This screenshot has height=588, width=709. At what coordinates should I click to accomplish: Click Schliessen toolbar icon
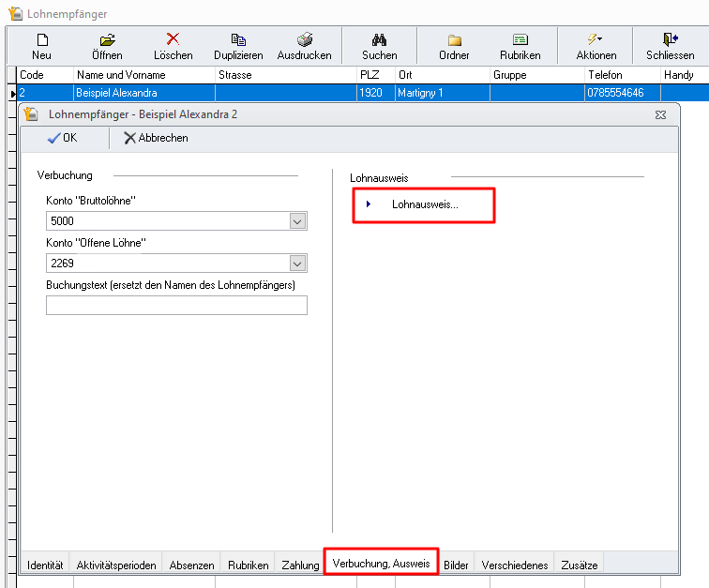coord(670,40)
